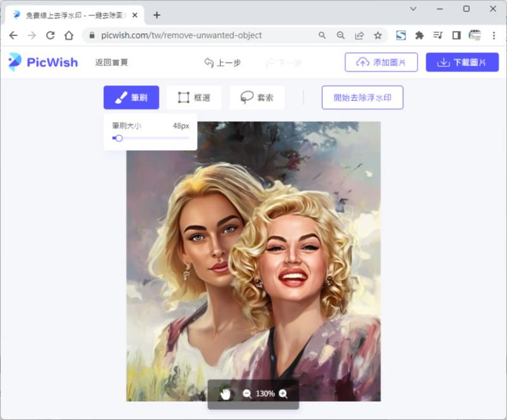The height and width of the screenshot is (420, 507).
Task: Open a new browser tab
Action: pos(157,15)
